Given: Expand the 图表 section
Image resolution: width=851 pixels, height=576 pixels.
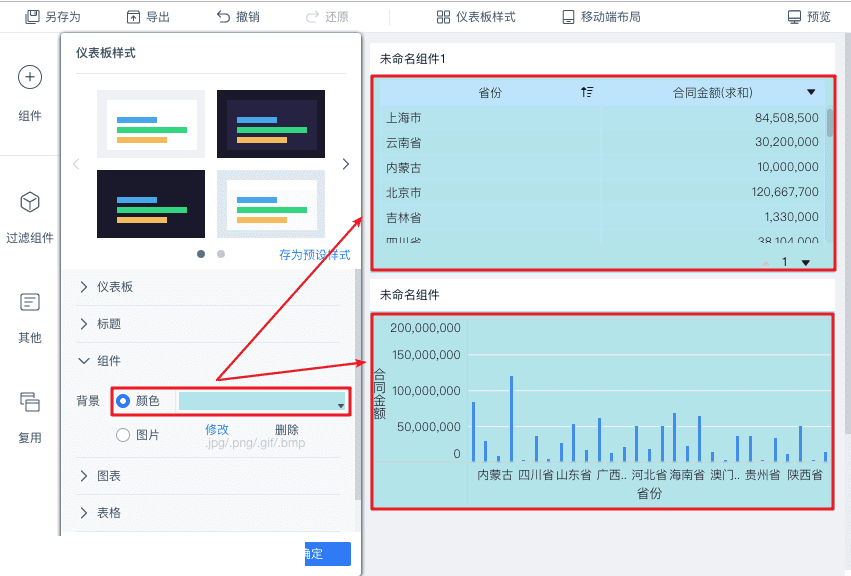Looking at the screenshot, I should click(x=84, y=476).
